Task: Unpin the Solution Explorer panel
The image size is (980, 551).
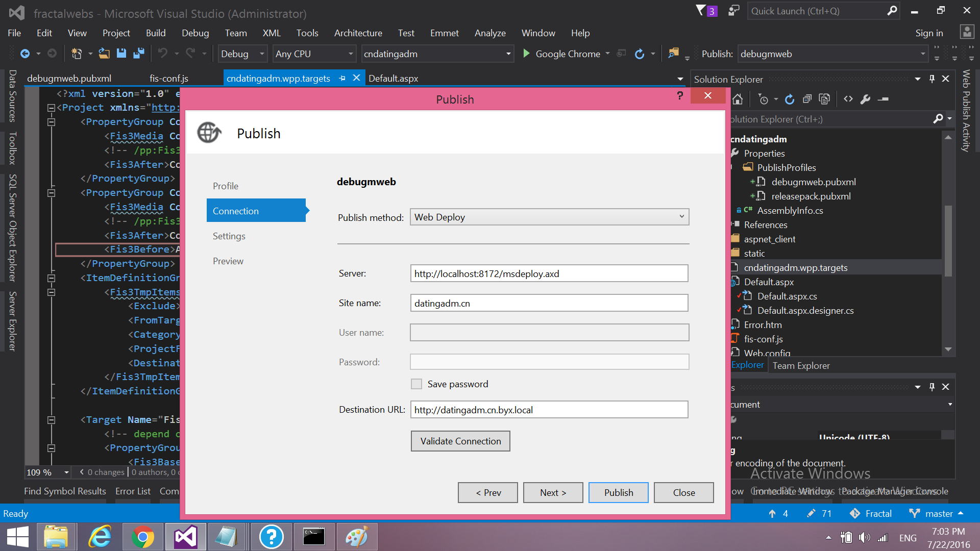Action: 932,79
